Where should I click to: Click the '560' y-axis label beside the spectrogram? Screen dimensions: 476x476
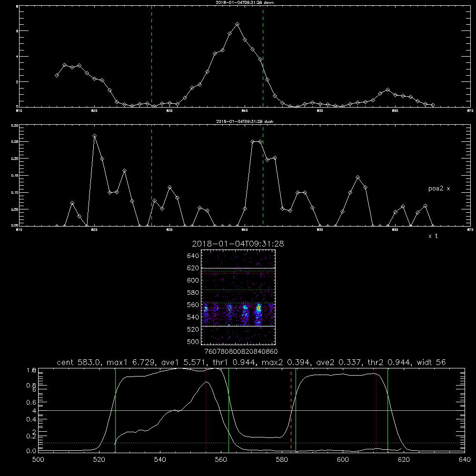pos(193,305)
